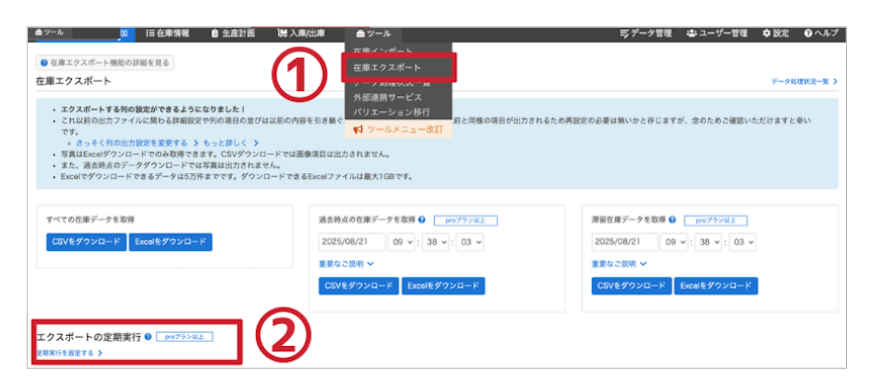Download Excel under 滞留在庫データを取得
This screenshot has height=377, width=882.
coord(716,286)
